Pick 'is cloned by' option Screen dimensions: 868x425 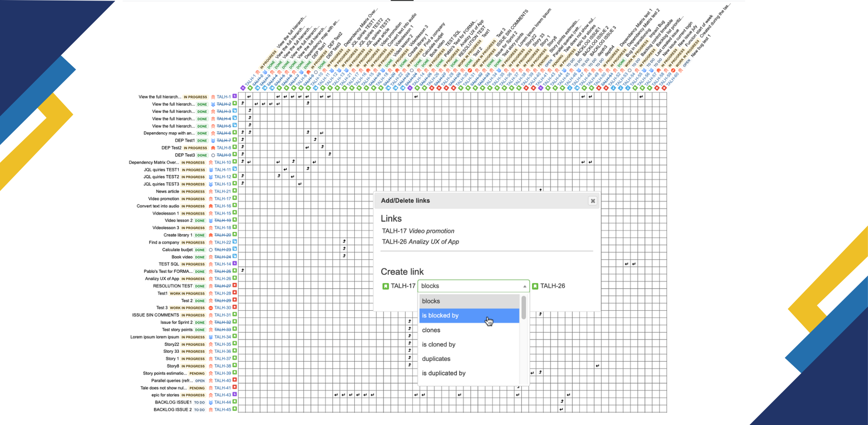pyautogui.click(x=469, y=345)
